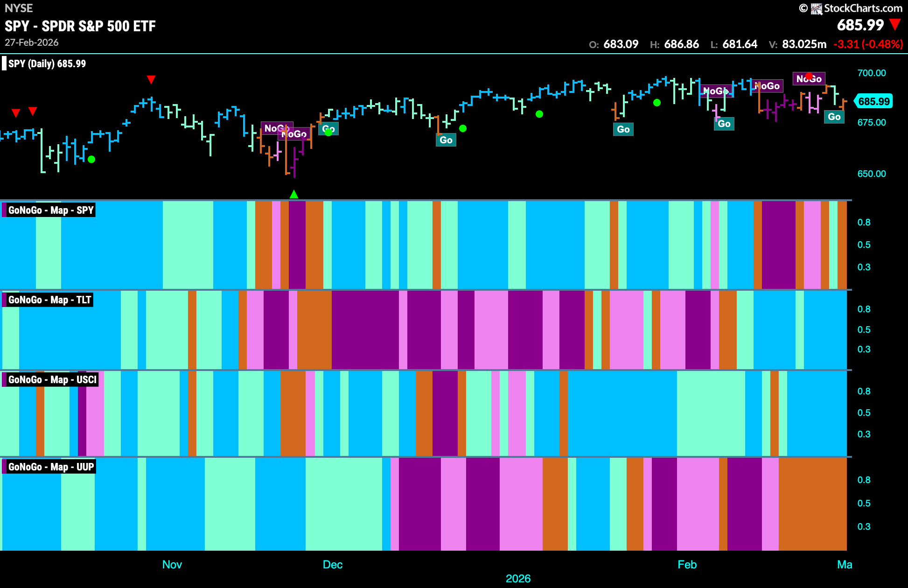Click the low value 681.64
The width and height of the screenshot is (908, 588).
coord(740,44)
